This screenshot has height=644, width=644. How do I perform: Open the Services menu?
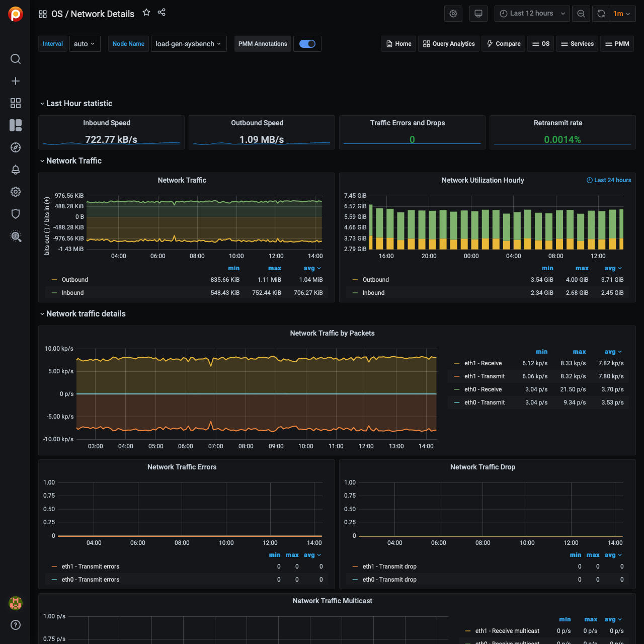[577, 44]
